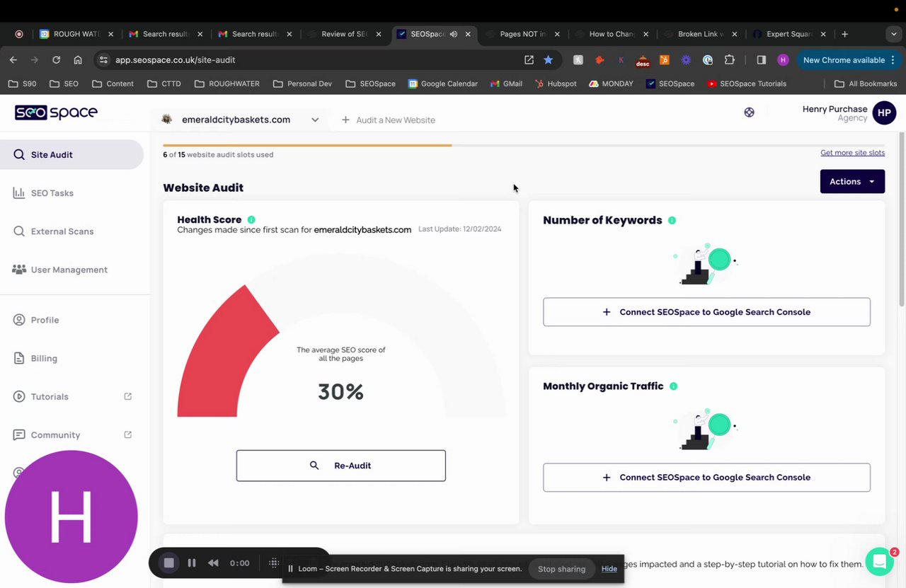The height and width of the screenshot is (588, 906).
Task: Click Monthly Organic Traffic info icon
Action: pyautogui.click(x=673, y=386)
